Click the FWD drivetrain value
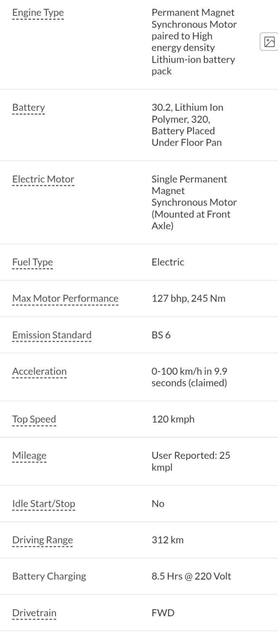Viewport: 278px width, 644px height. pyautogui.click(x=163, y=613)
